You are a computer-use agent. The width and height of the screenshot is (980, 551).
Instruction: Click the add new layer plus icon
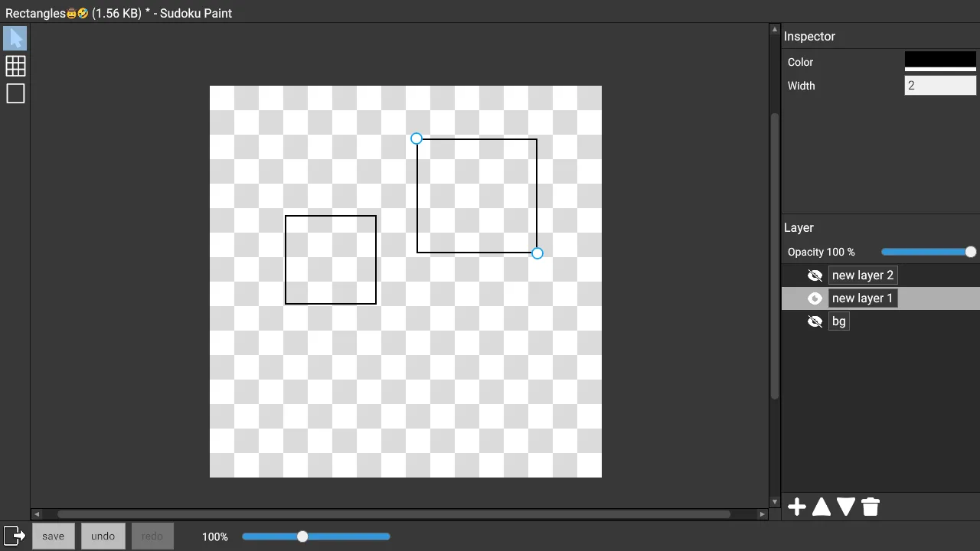(797, 507)
